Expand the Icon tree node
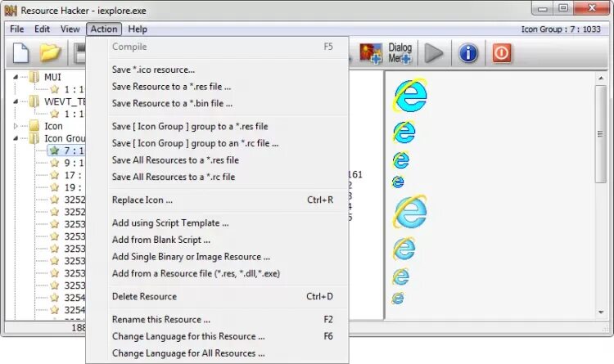614x364 pixels. (16, 126)
